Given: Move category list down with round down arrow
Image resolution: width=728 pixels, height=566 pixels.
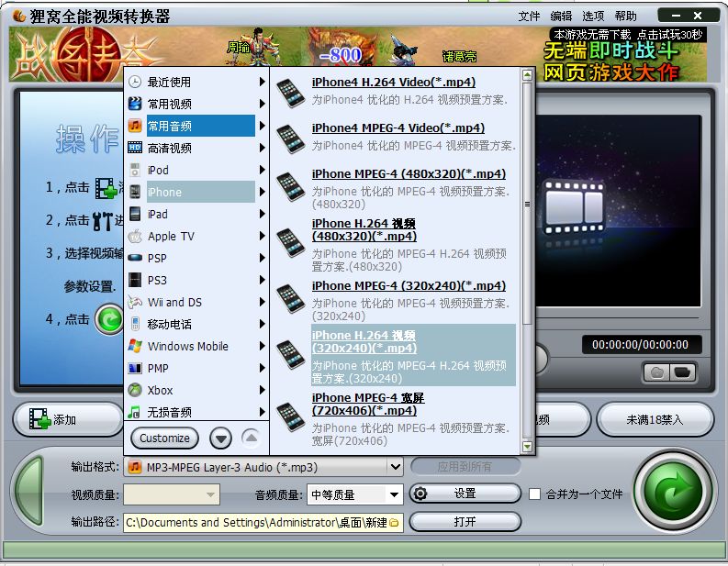Looking at the screenshot, I should [220, 438].
